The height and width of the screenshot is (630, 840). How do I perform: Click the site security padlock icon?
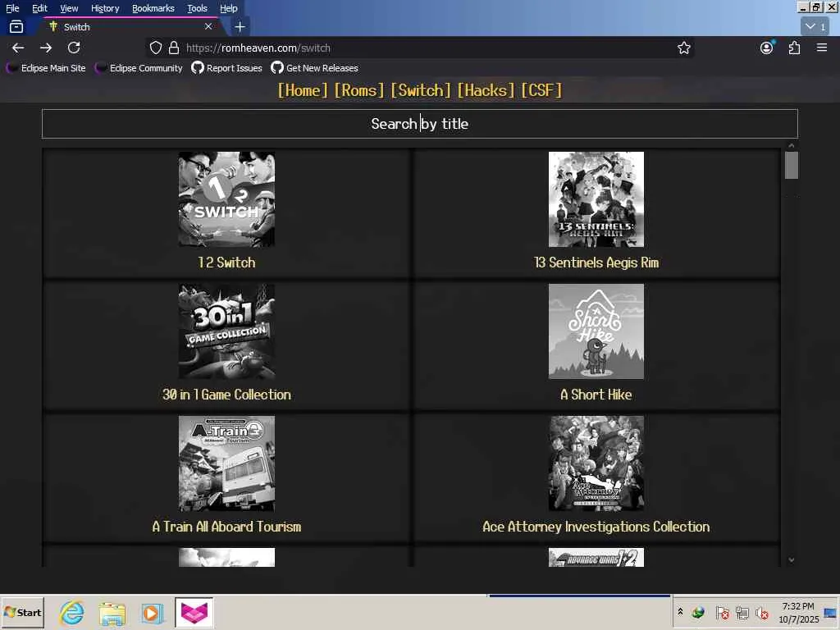click(x=174, y=48)
